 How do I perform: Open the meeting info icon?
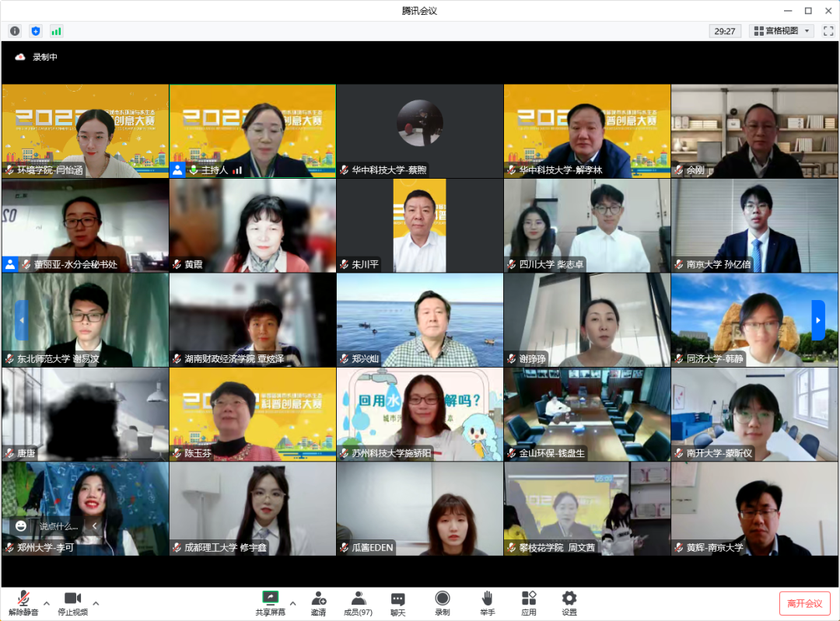[15, 31]
